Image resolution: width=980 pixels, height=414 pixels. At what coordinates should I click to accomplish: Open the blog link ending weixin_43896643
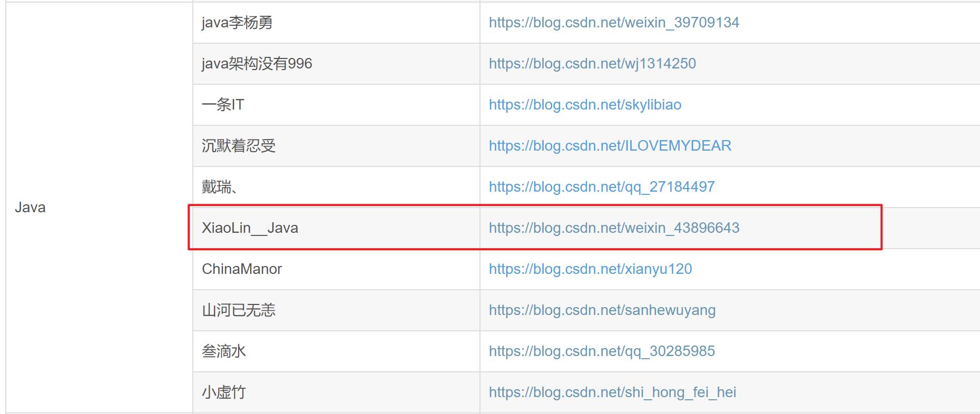point(614,228)
